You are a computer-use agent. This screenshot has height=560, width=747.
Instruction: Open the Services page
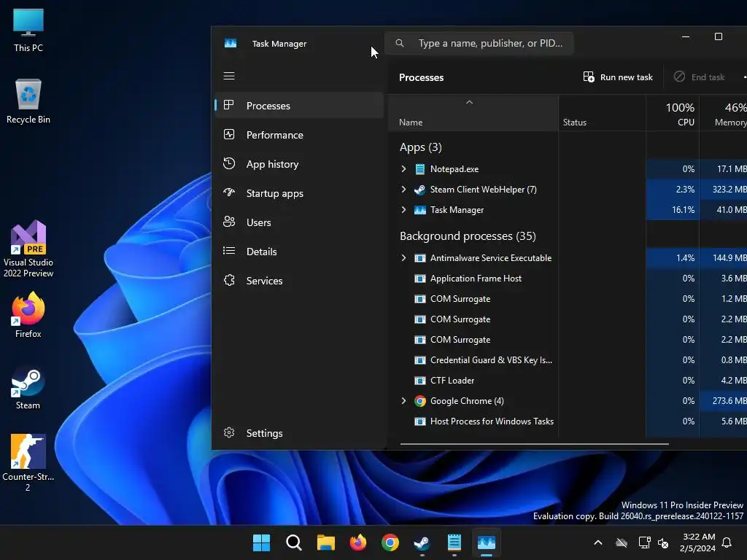click(x=299, y=281)
